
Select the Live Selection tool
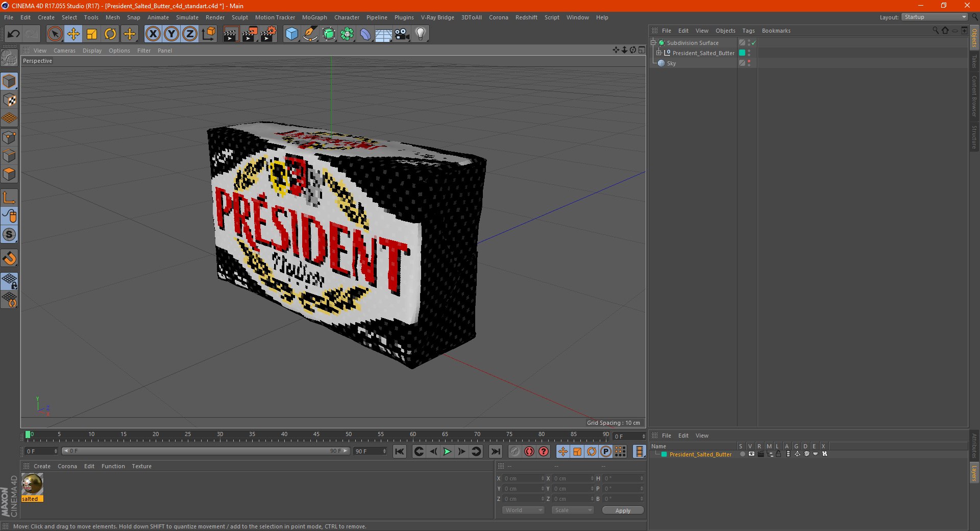(x=55, y=34)
